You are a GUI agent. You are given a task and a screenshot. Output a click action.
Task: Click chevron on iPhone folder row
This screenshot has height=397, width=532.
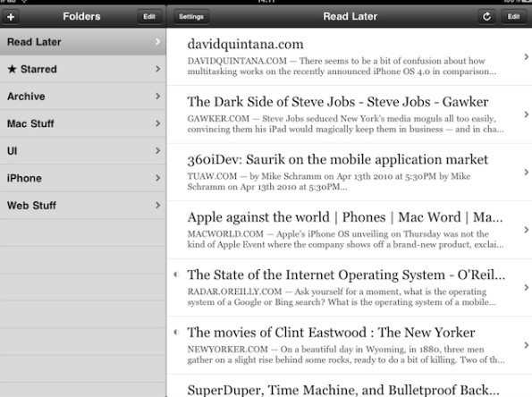[157, 178]
